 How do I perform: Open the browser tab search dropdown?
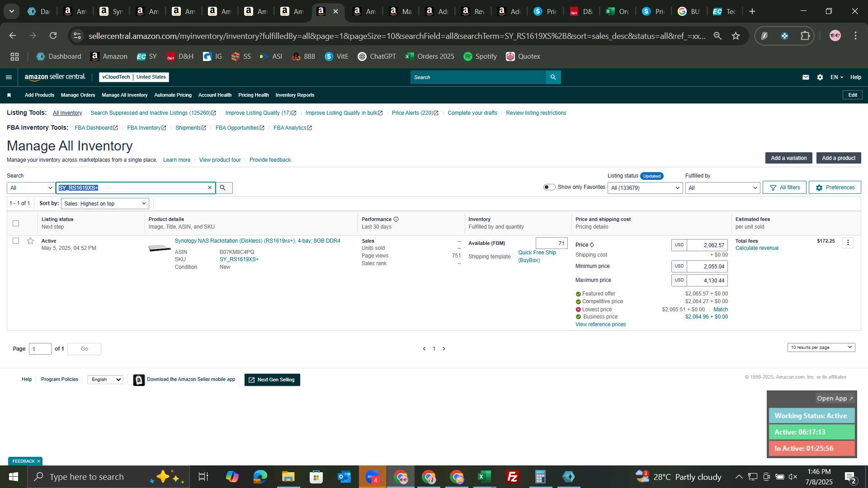pos(12,11)
